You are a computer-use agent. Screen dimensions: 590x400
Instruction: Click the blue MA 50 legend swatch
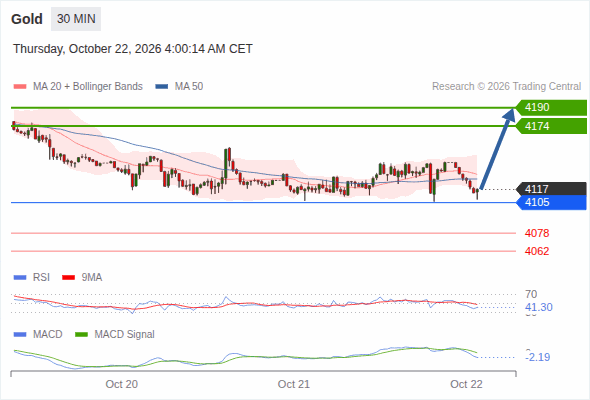[x=162, y=87]
